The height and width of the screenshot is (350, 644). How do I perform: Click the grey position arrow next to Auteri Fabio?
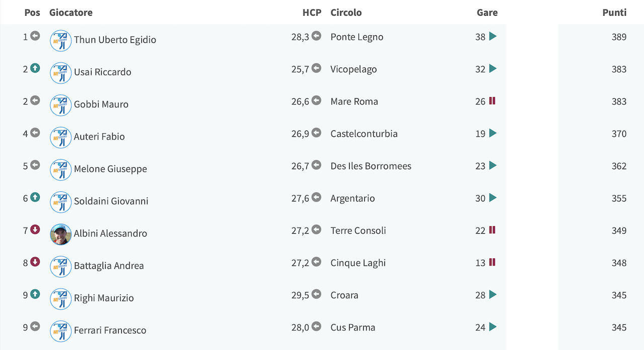(35, 132)
